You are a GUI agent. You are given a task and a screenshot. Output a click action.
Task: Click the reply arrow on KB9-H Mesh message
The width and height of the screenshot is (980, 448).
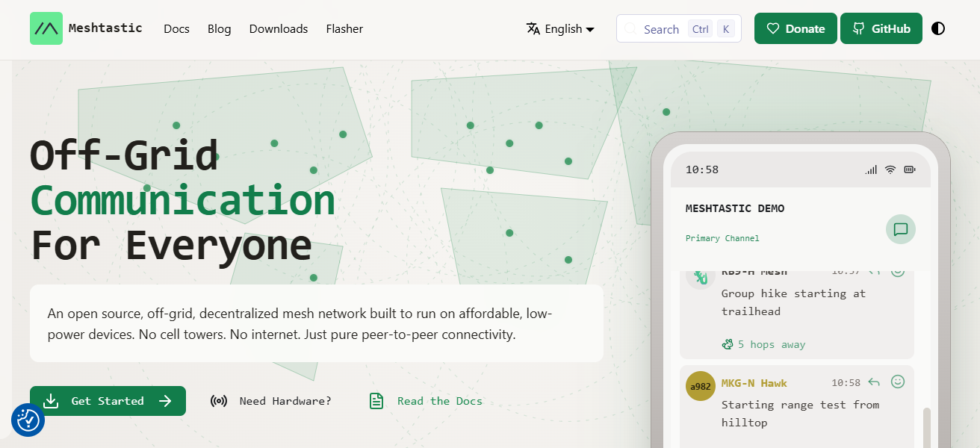tap(874, 273)
